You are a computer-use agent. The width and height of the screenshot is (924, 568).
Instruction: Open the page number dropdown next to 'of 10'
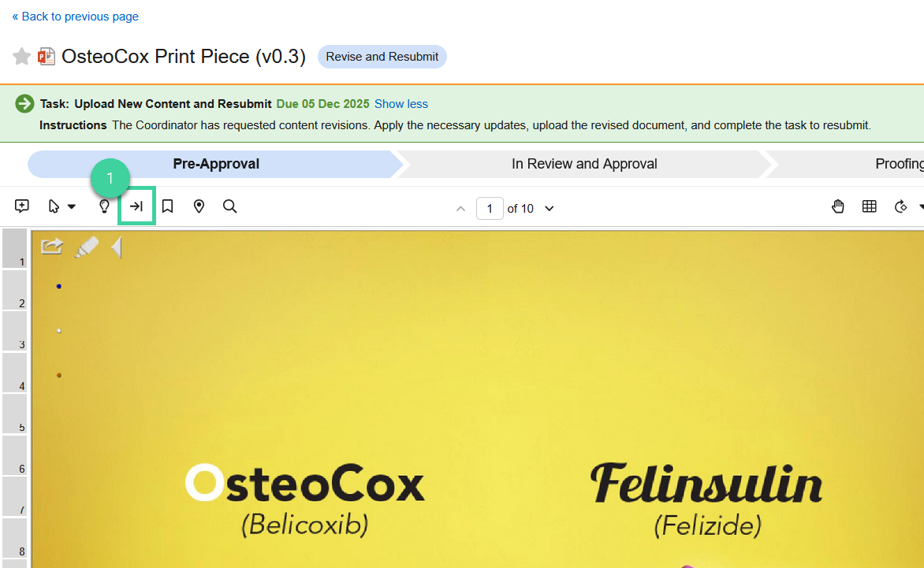pos(549,208)
